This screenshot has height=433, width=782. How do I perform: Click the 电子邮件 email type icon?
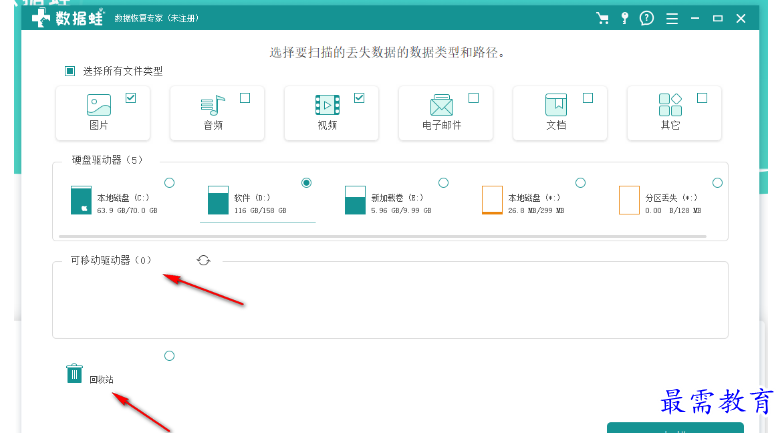441,105
